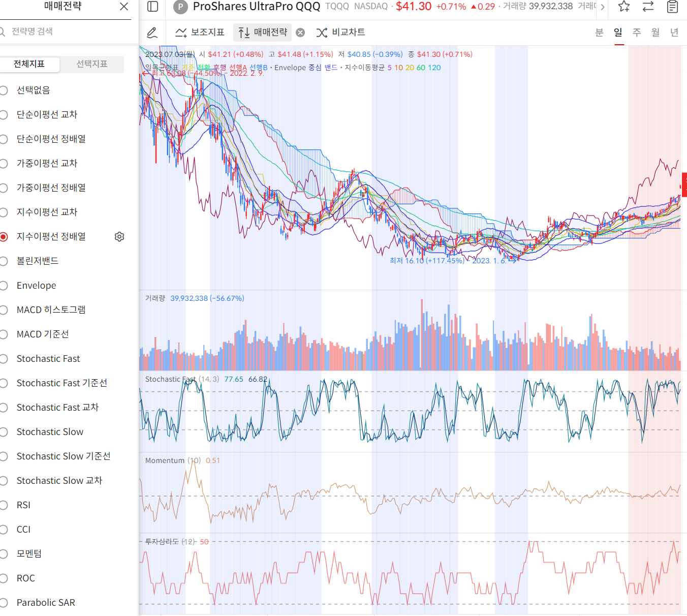
Task: Close the 매매전략 panel with X icon
Action: (123, 7)
